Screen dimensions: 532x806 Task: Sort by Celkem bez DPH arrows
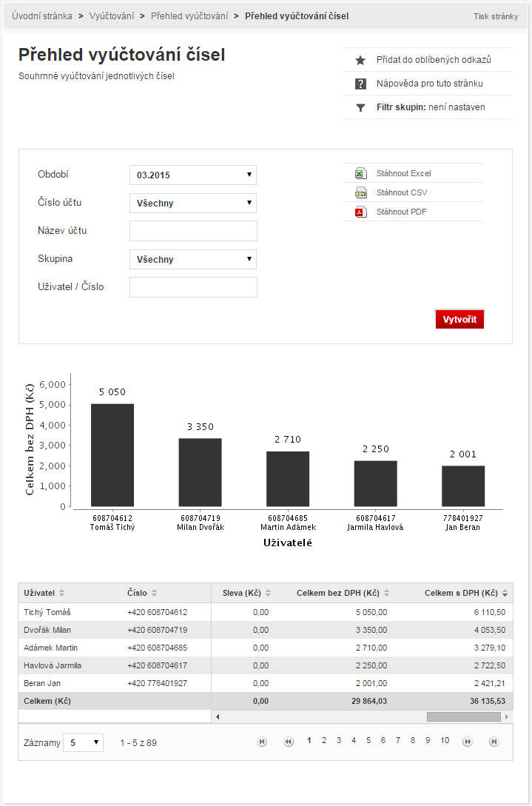(386, 593)
